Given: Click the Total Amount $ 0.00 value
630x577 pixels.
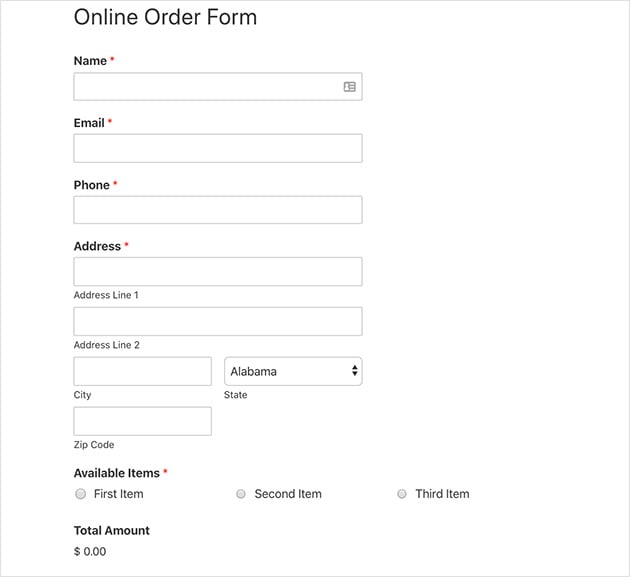Looking at the screenshot, I should 90,551.
